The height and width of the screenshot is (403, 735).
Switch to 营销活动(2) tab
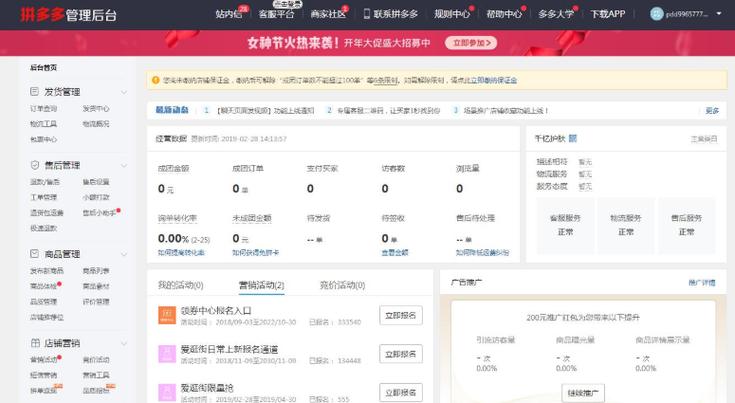(261, 285)
